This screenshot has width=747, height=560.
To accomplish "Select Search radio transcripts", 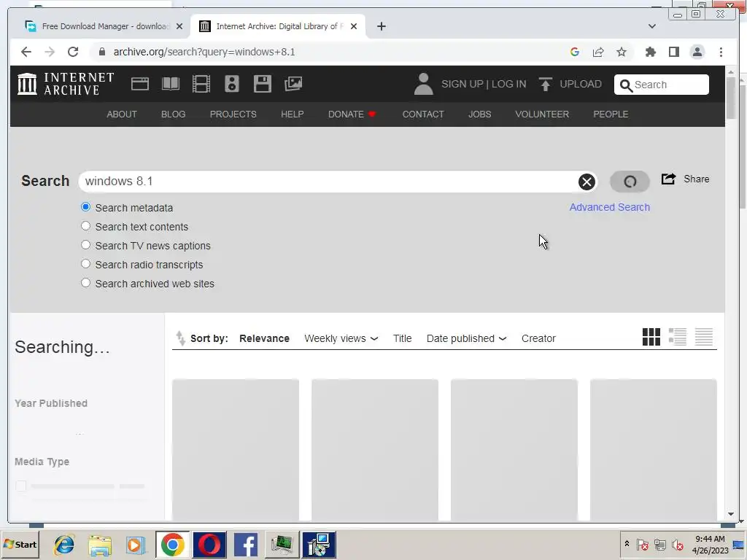I will [86, 264].
